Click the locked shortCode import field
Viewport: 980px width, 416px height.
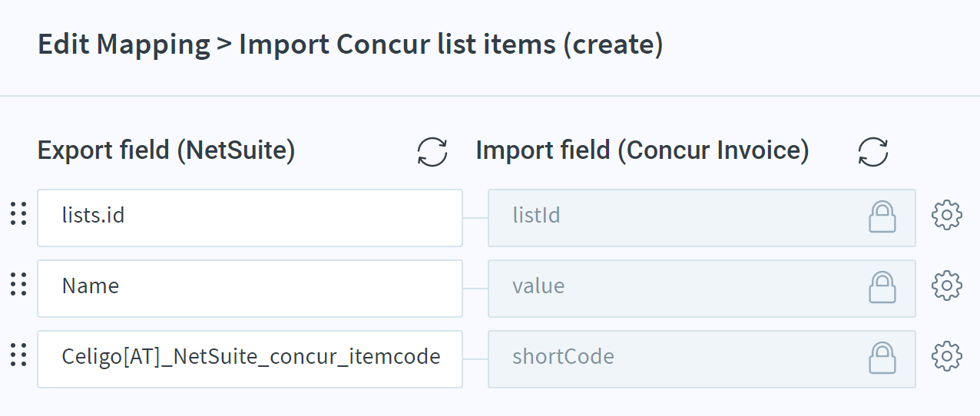(702, 359)
